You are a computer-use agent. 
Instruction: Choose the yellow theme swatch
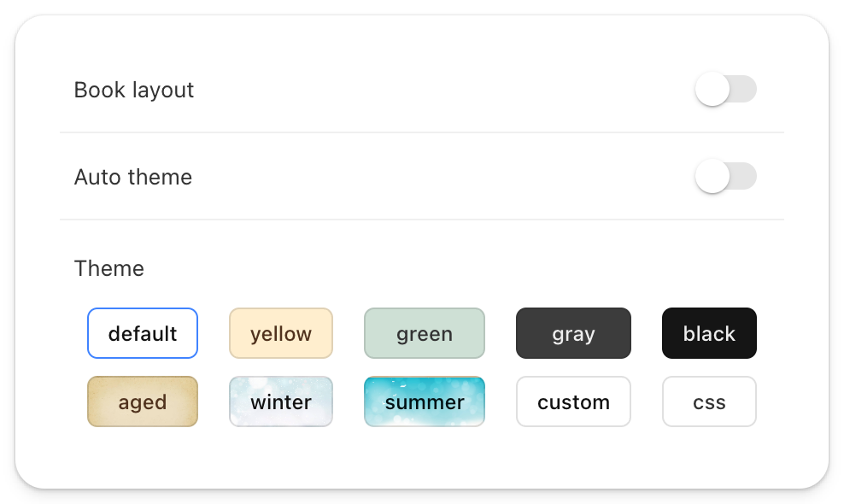pos(281,333)
